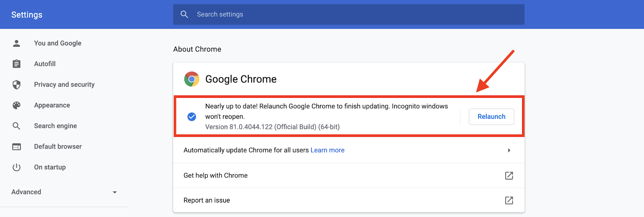
Task: Expand the automatic update row arrow
Action: [x=509, y=151]
